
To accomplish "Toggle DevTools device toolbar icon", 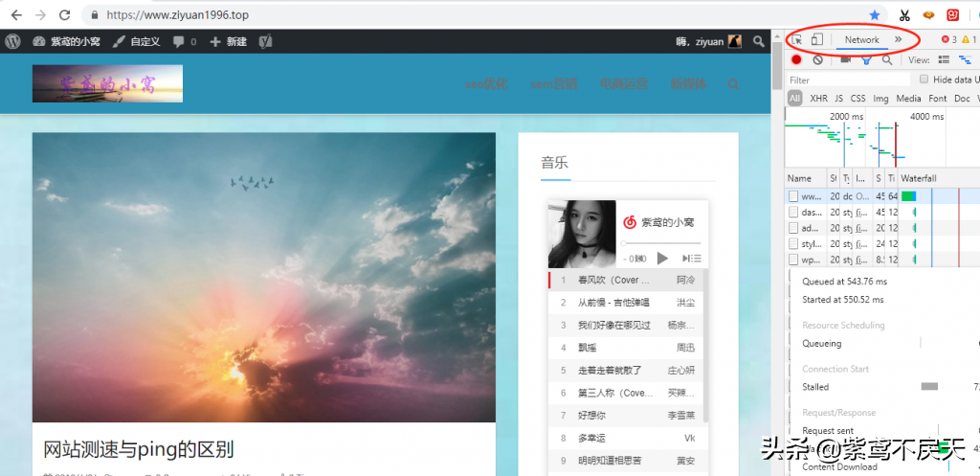I will pos(817,39).
